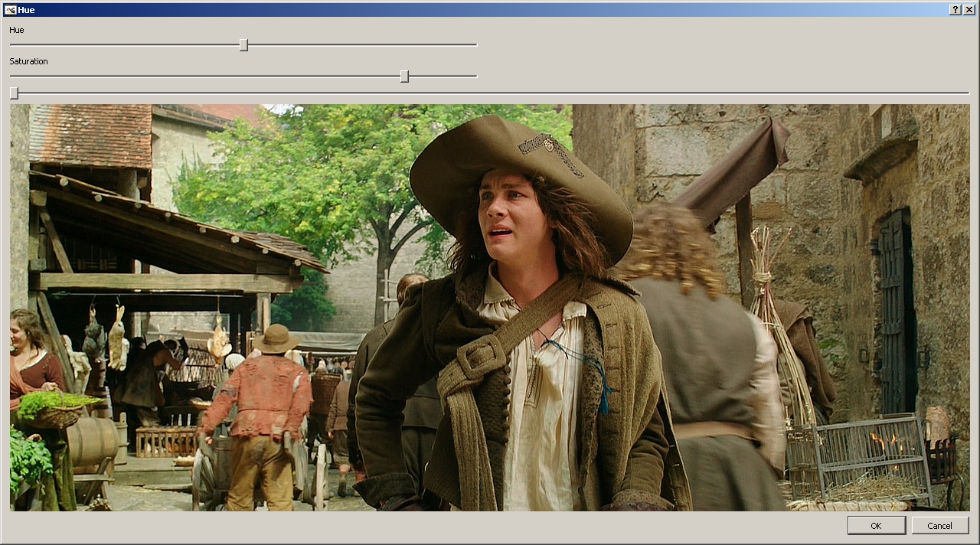Click the Hue slider handle
The width and height of the screenshot is (980, 545).
pos(243,45)
